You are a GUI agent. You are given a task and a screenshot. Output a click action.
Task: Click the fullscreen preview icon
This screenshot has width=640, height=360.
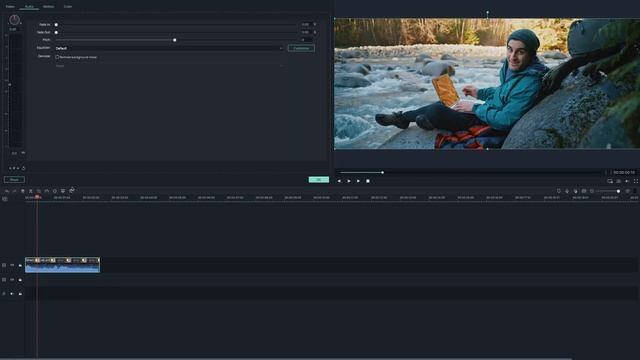click(636, 181)
